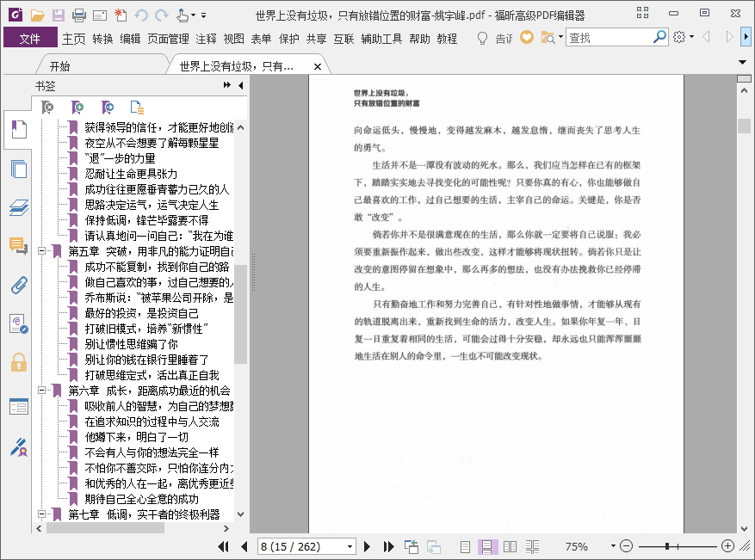The width and height of the screenshot is (755, 560).
Task: Switch to facing pages view
Action: (510, 546)
